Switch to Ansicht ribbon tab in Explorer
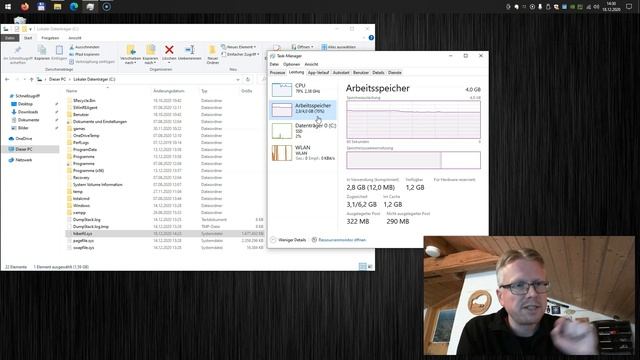The image size is (640, 360). coord(75,38)
